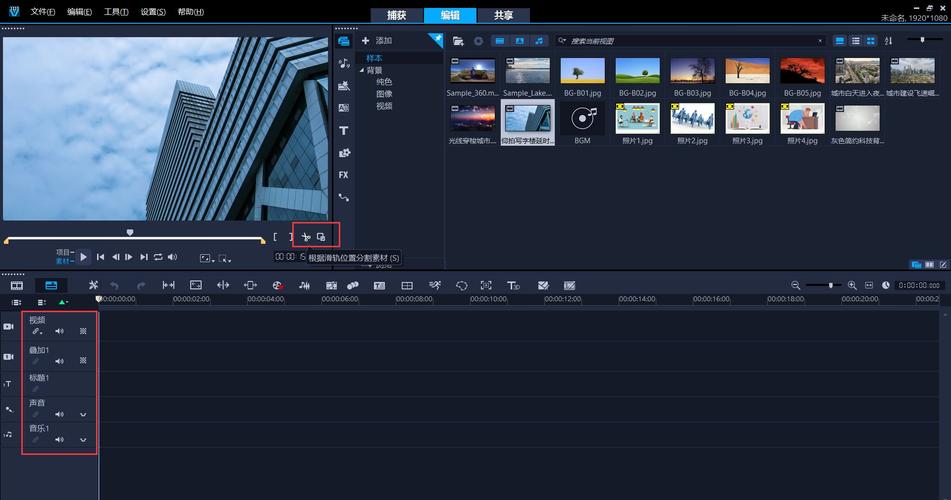This screenshot has height=500, width=951.
Task: Select the 纯色 folder
Action: point(384,82)
